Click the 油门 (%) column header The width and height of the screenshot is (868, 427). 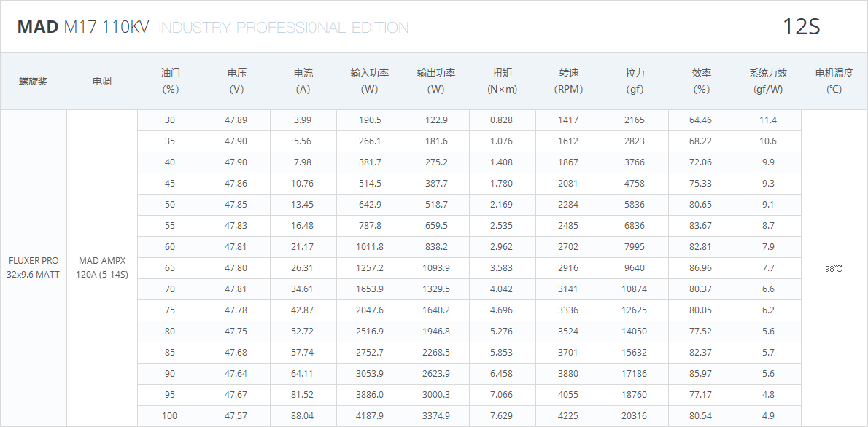point(171,82)
